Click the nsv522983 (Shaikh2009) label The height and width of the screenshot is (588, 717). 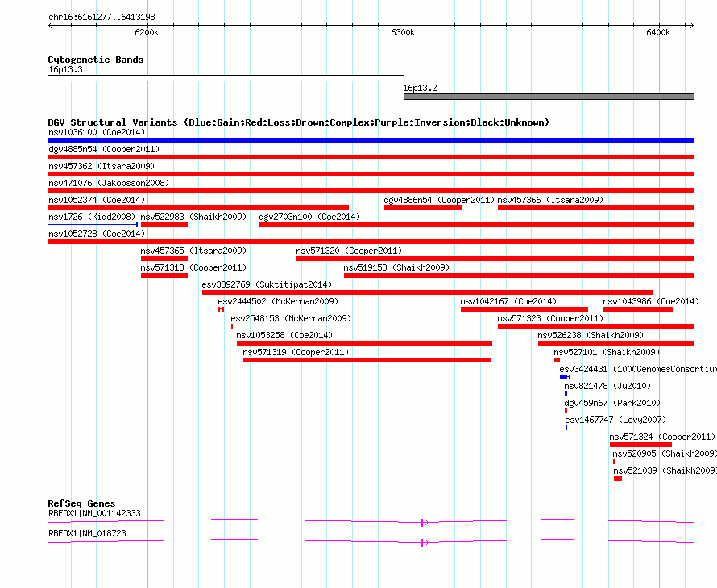click(193, 217)
